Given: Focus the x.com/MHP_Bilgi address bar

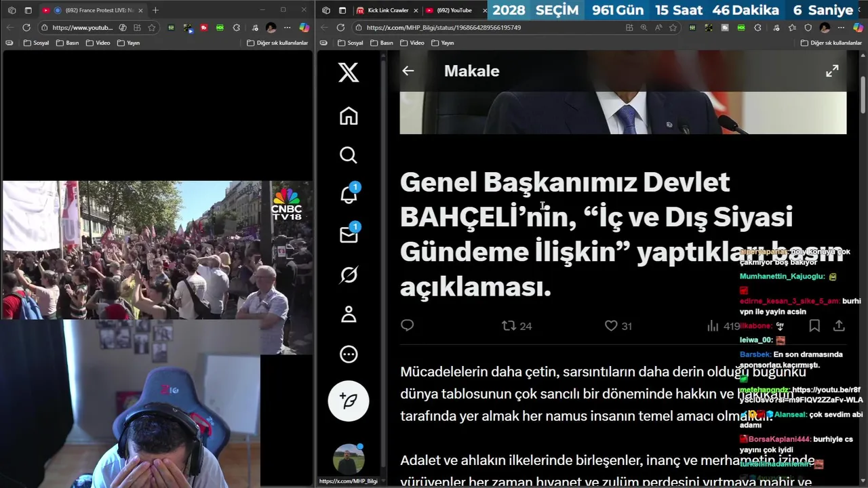Looking at the screenshot, I should [443, 28].
